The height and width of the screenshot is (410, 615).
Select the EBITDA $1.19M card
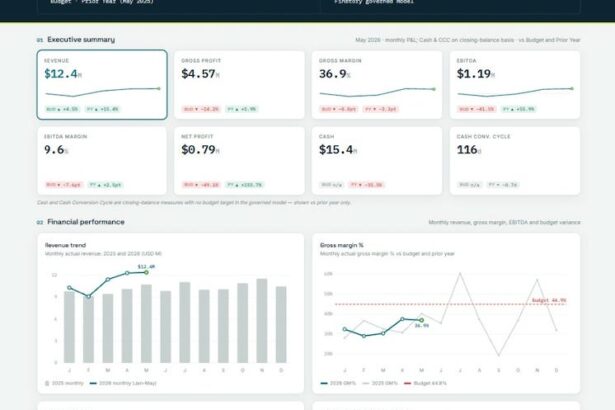pos(515,84)
